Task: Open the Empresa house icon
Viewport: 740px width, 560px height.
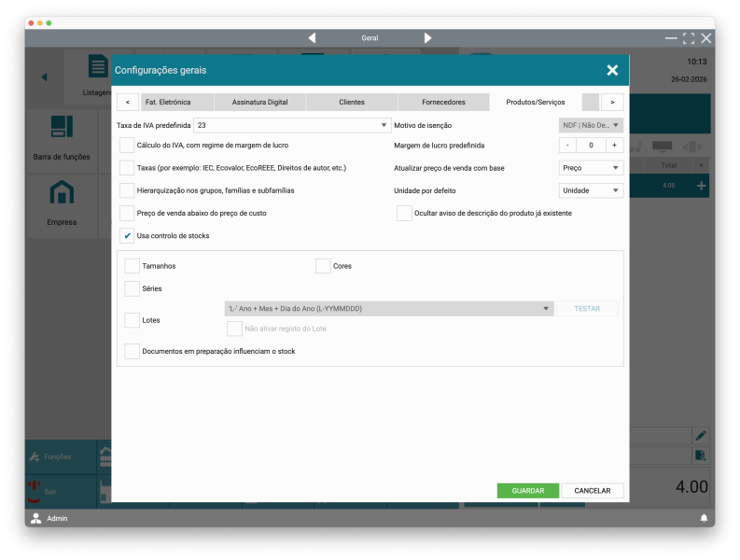Action: click(62, 193)
